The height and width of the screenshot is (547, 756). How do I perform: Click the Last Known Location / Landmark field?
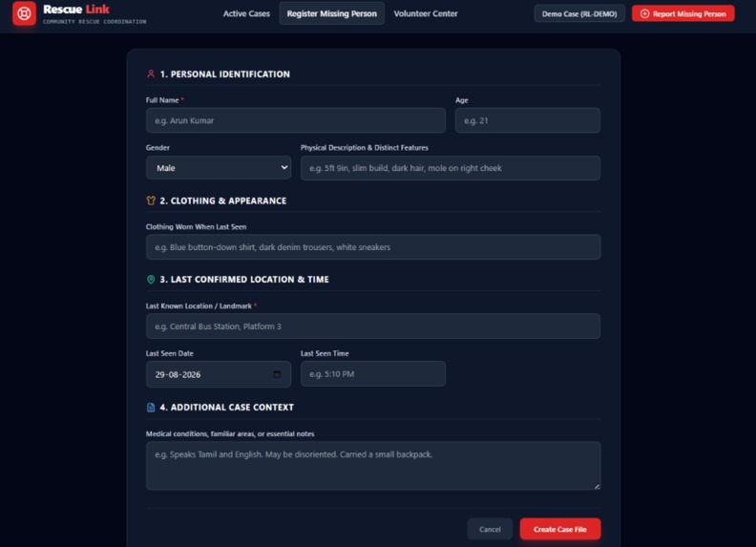pyautogui.click(x=373, y=326)
